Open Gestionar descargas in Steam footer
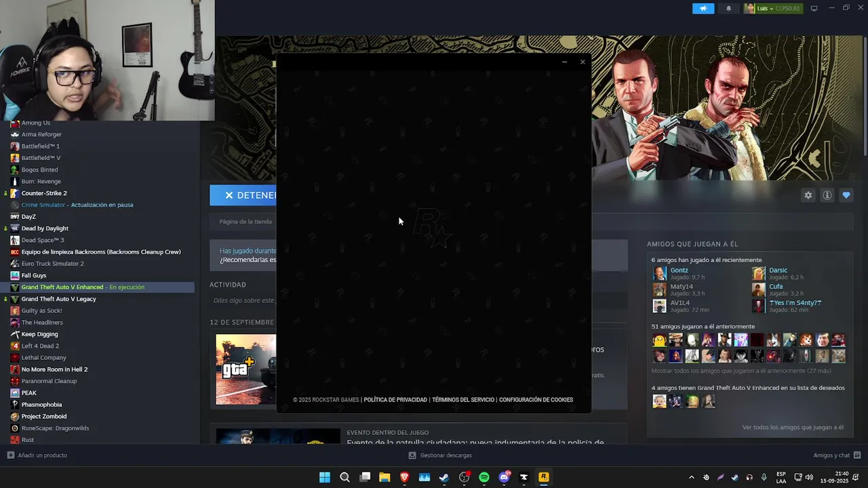The width and height of the screenshot is (868, 488). pyautogui.click(x=440, y=455)
